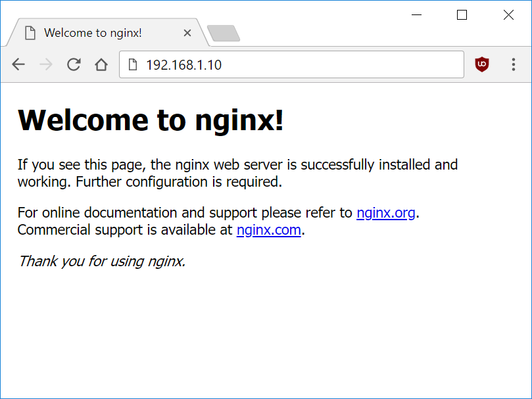This screenshot has height=399, width=532.
Task: Click the page info icon in address bar
Action: coord(133,65)
